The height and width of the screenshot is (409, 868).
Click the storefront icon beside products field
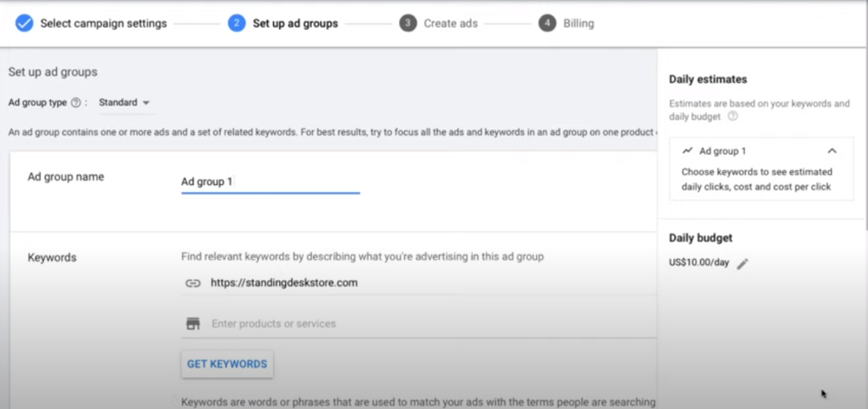coord(193,324)
